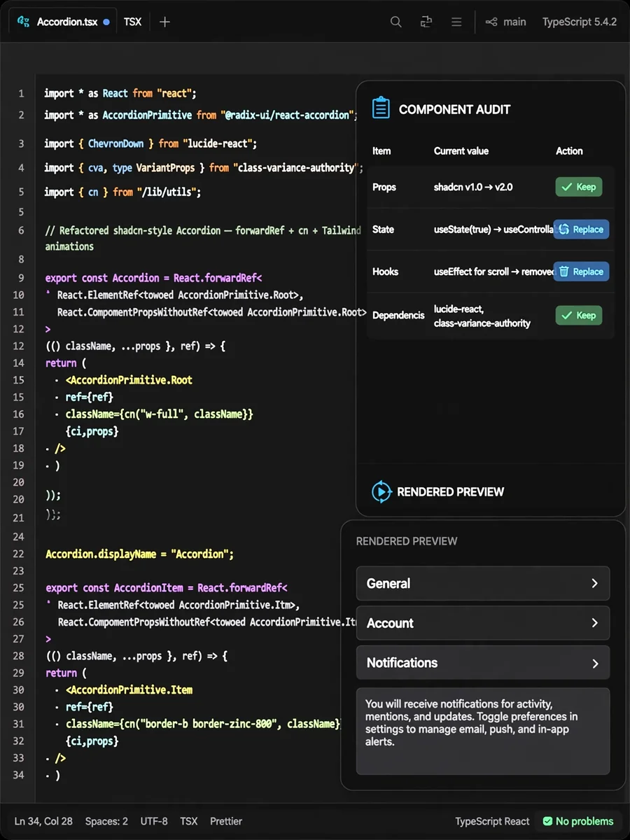Click the import ChevronDown code line
The image size is (630, 840).
pos(150,143)
